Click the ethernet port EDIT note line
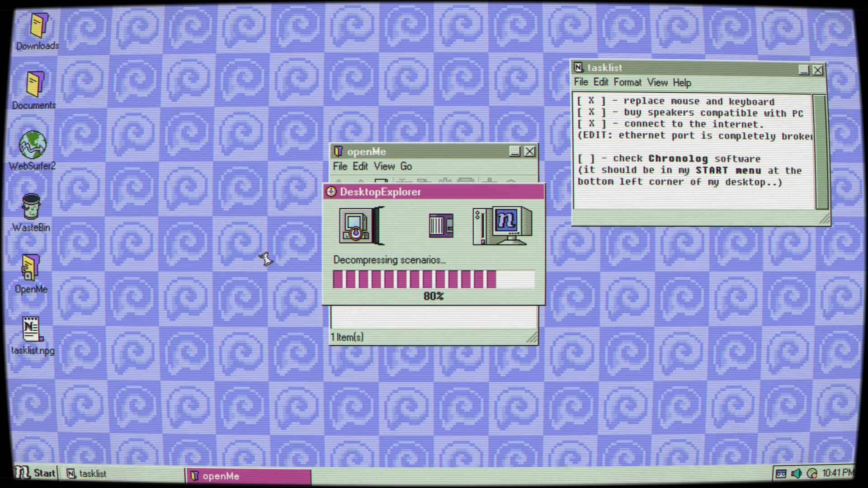Screen dimensions: 868x488 695,136
